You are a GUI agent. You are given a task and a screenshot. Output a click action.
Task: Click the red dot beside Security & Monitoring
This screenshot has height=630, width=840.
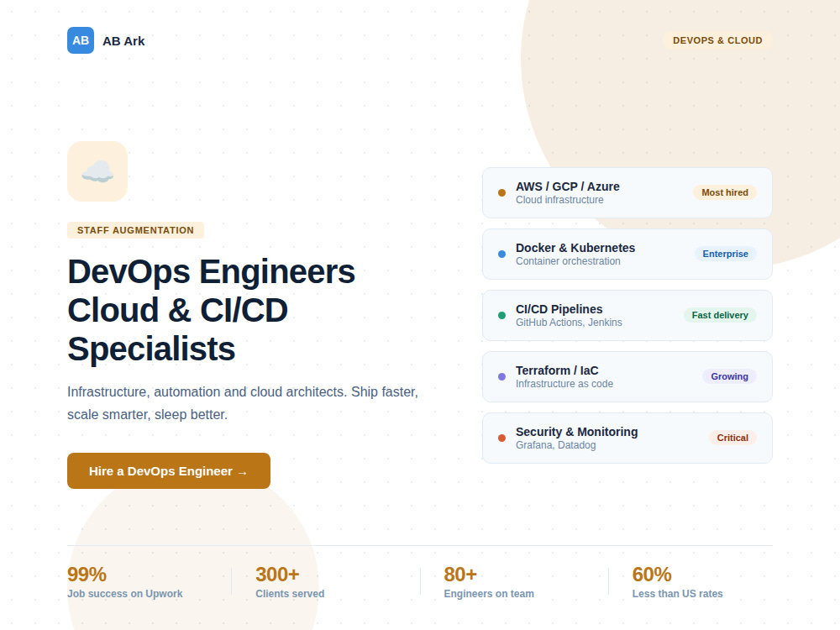click(x=502, y=438)
